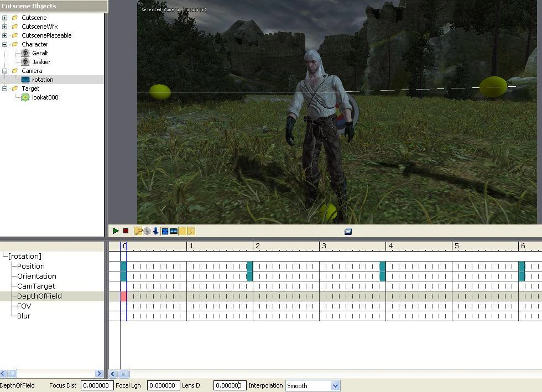Start cutscene playback with green play button
Viewport: 542px width, 392px height.
coord(116,231)
